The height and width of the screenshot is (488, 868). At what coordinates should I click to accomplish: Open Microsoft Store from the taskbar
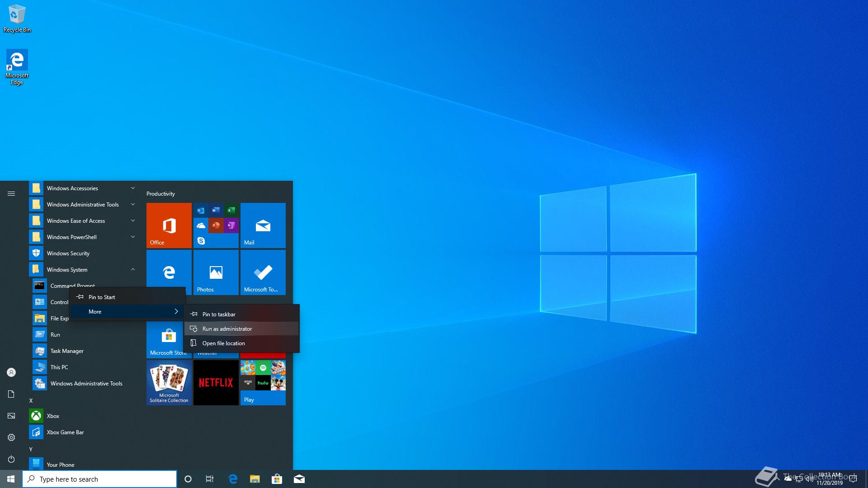[277, 479]
